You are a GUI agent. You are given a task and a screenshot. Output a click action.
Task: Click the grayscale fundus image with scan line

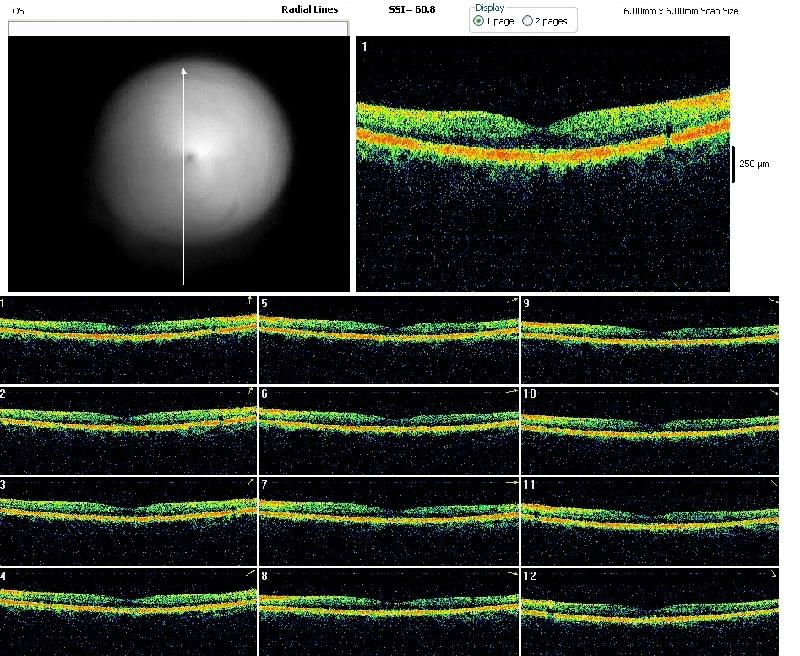(179, 164)
